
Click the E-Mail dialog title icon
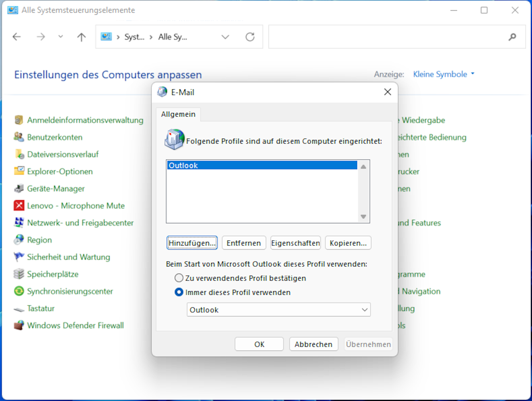(162, 92)
